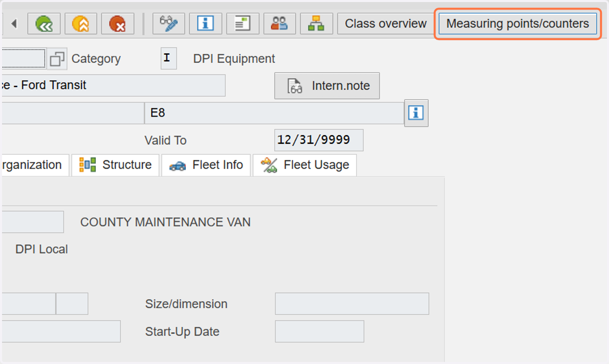Image resolution: width=609 pixels, height=364 pixels.
Task: Toggle Display/Change with glasses-pencil icon
Action: pos(169,23)
